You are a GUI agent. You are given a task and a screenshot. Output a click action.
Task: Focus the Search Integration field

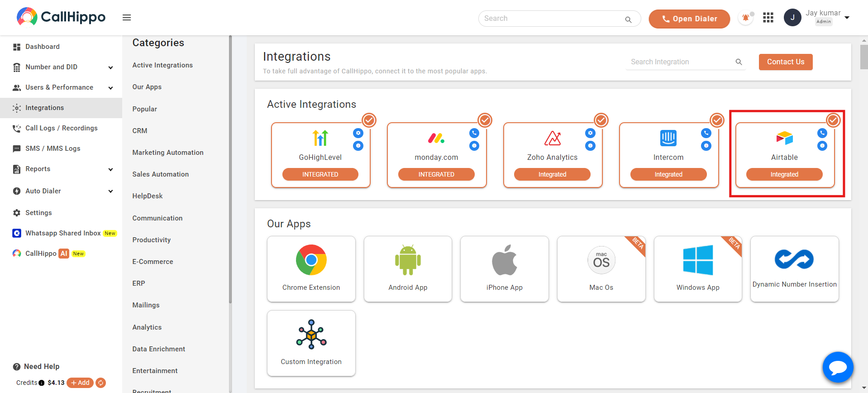[x=686, y=62]
